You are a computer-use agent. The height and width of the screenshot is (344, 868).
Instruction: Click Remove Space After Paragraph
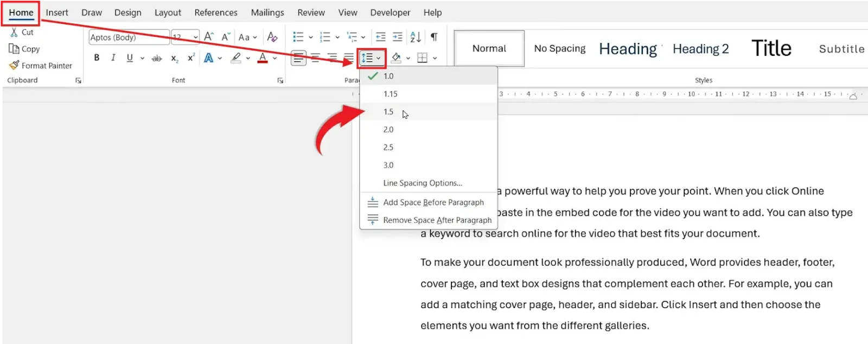(x=429, y=220)
